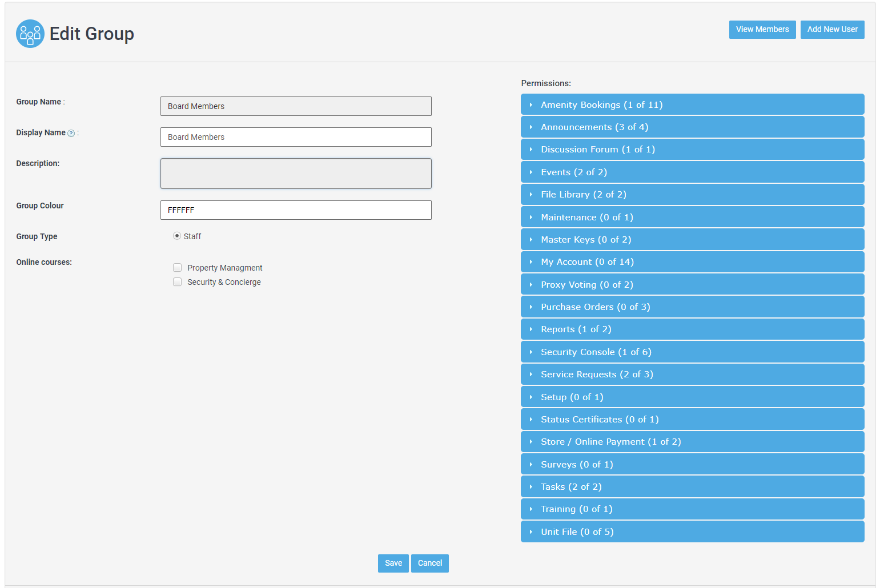Select the Staff group type radio button
The width and height of the screenshot is (880, 588).
point(177,236)
